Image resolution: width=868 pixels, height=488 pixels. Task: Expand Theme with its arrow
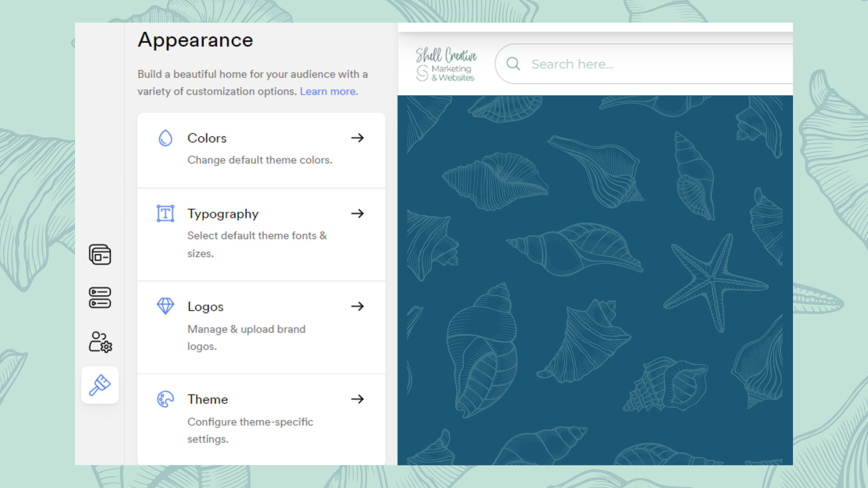click(x=358, y=399)
